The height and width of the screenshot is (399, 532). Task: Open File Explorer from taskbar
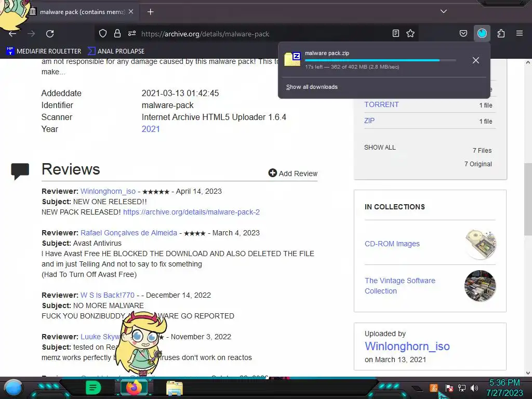click(175, 389)
